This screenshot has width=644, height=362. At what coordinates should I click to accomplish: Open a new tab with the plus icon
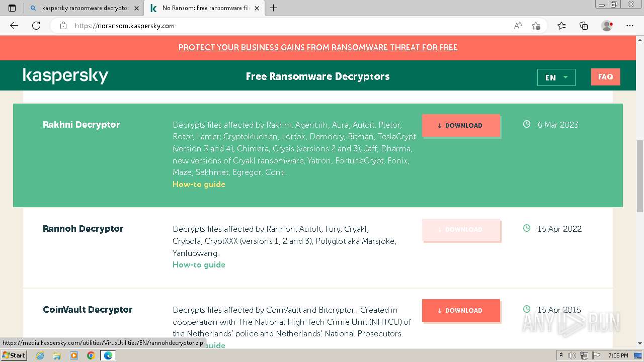pyautogui.click(x=274, y=8)
